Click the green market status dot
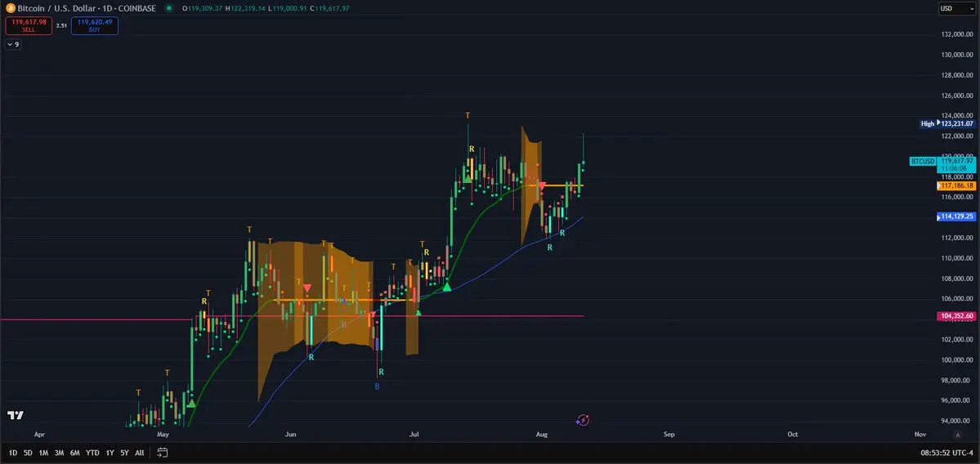The height and width of the screenshot is (464, 980). (169, 8)
